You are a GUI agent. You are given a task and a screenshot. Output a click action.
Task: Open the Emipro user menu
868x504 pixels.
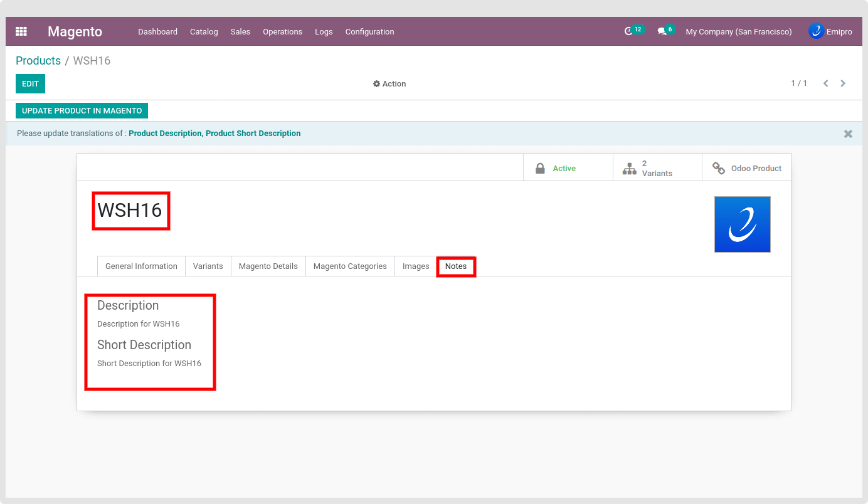point(830,31)
